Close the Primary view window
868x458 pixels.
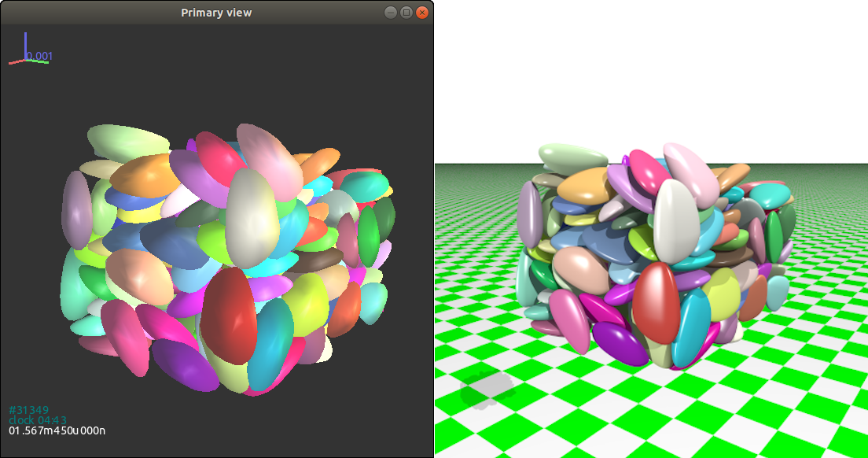pos(423,12)
